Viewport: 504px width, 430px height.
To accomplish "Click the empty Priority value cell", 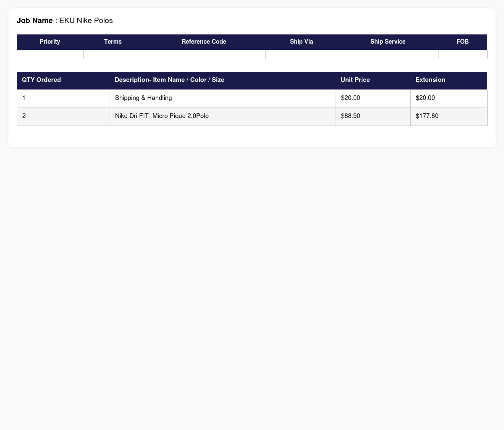I will 50,55.
